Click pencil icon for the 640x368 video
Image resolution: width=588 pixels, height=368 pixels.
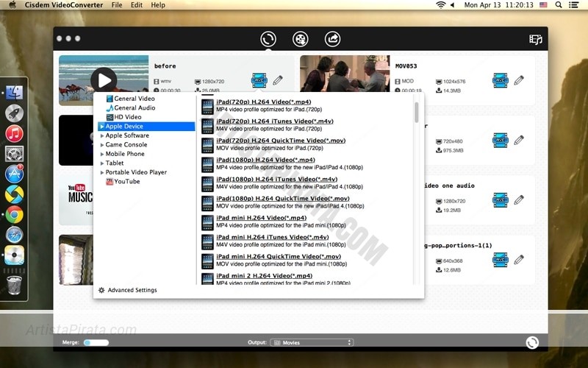pos(519,260)
